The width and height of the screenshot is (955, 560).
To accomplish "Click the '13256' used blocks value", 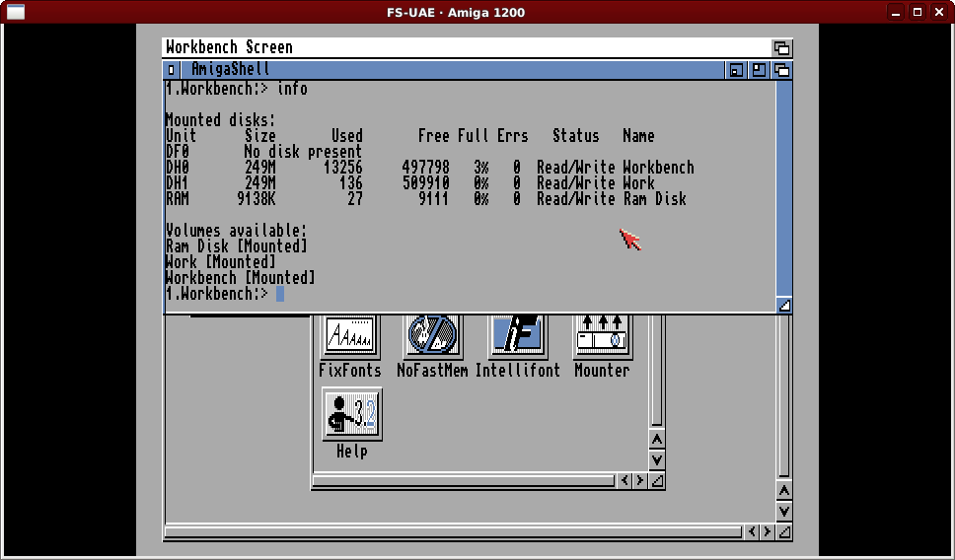I will pyautogui.click(x=343, y=168).
